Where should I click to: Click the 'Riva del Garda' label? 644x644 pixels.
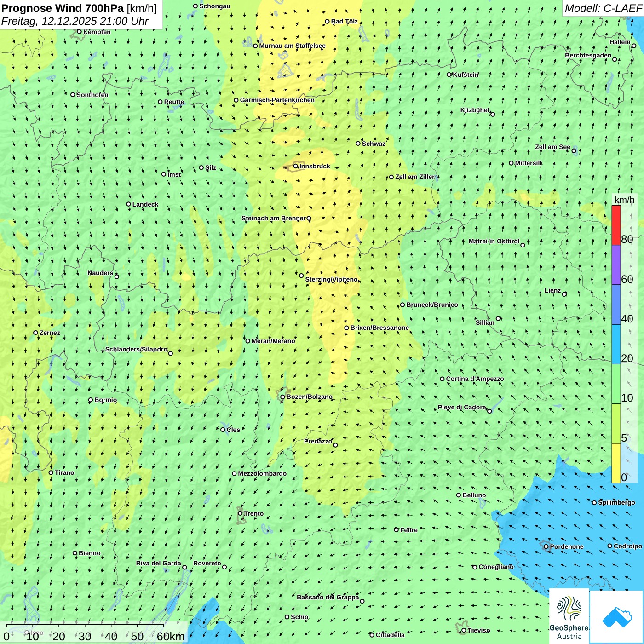point(159,563)
